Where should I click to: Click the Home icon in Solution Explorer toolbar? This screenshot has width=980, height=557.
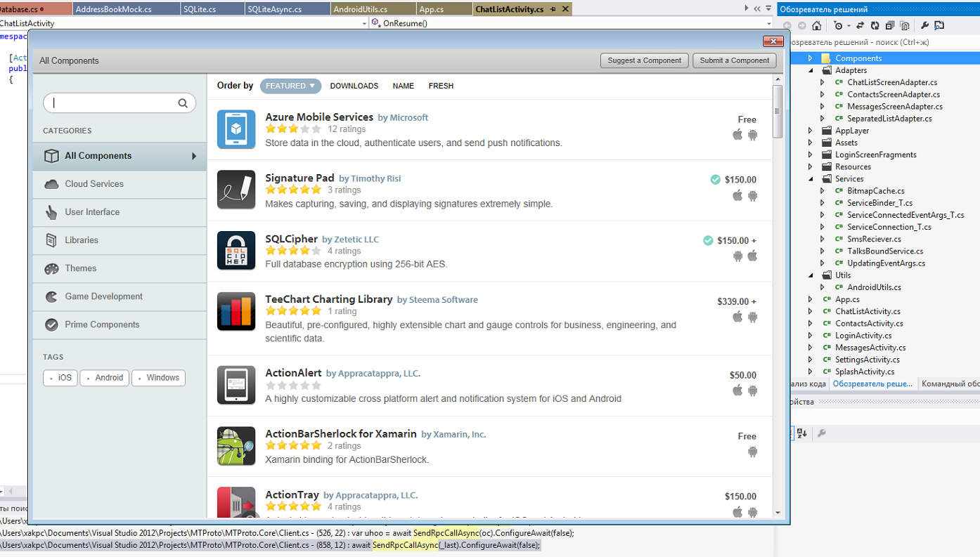click(x=816, y=25)
